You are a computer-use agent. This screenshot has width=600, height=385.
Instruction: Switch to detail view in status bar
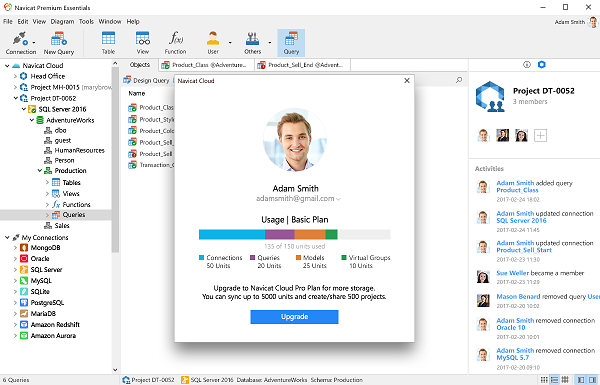tap(565, 380)
